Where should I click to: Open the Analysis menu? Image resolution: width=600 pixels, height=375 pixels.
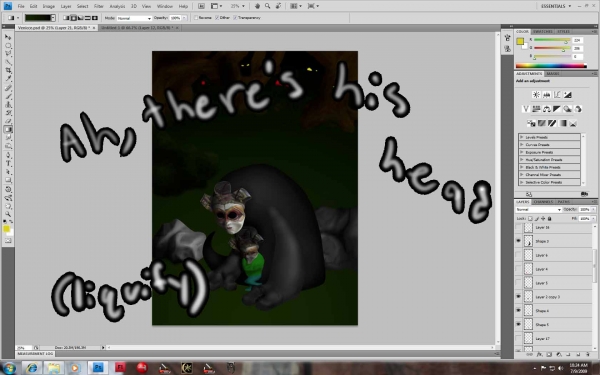click(x=117, y=6)
